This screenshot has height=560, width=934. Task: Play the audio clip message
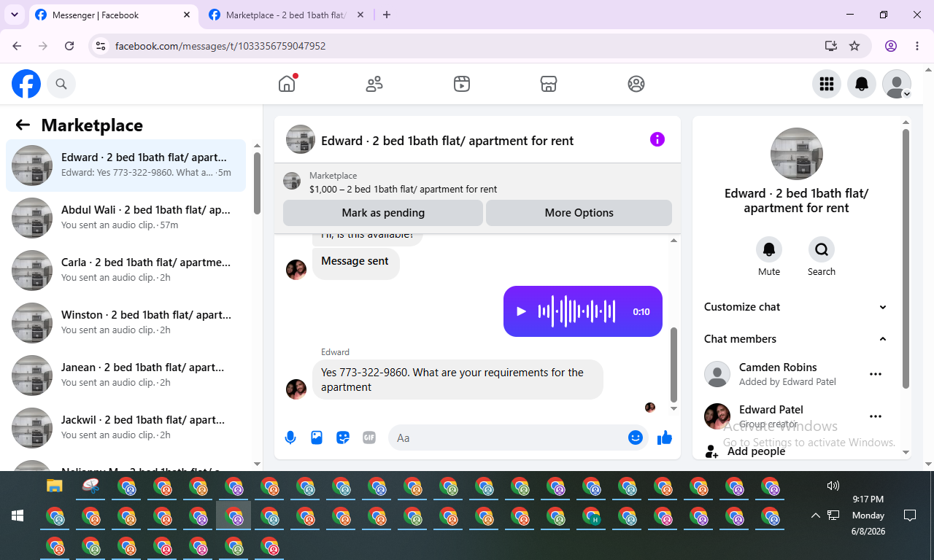[521, 311]
